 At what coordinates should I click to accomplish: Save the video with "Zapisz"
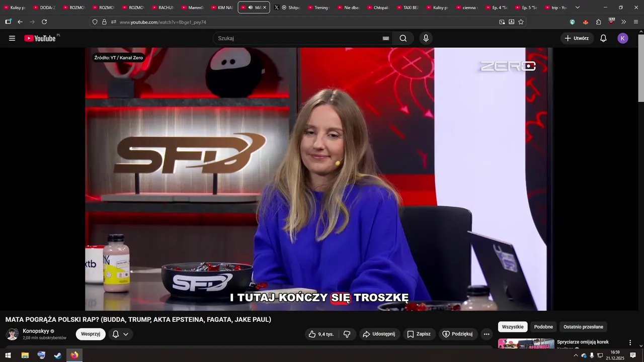point(419,334)
